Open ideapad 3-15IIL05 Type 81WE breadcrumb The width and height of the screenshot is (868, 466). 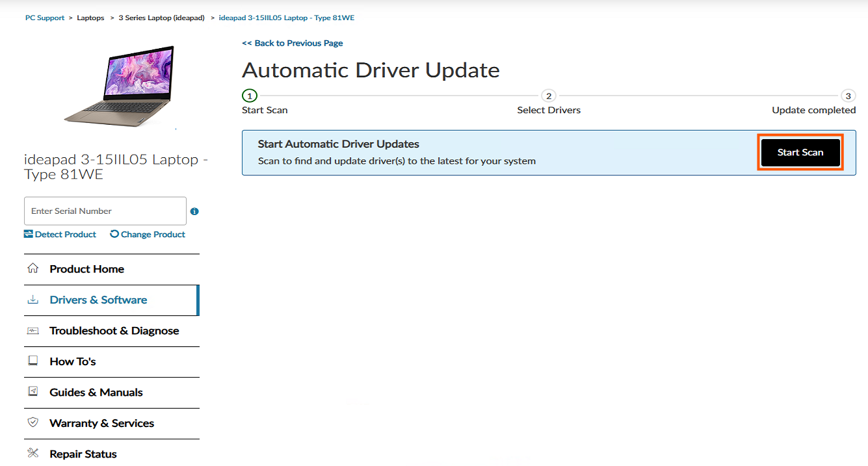click(x=287, y=18)
